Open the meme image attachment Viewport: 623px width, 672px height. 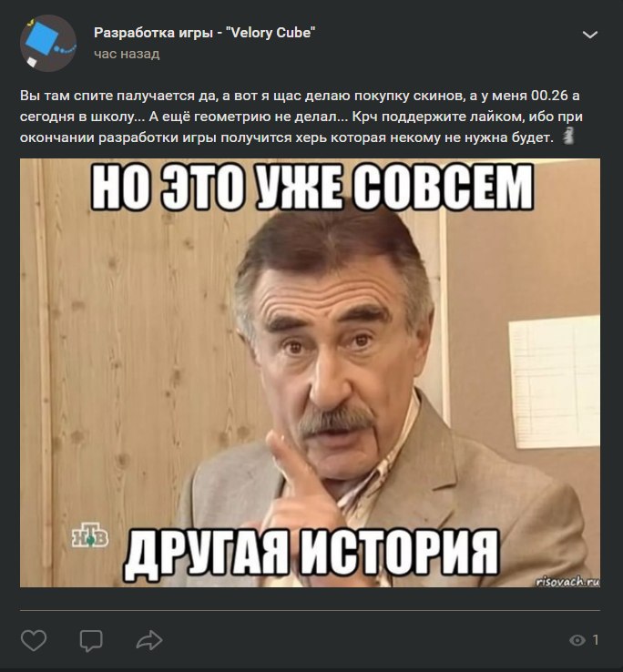tap(310, 372)
